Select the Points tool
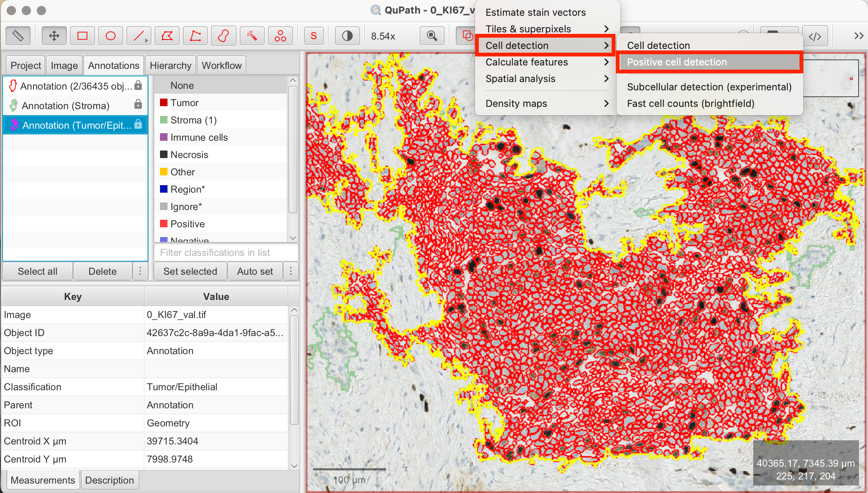Viewport: 868px width, 493px height. 280,36
